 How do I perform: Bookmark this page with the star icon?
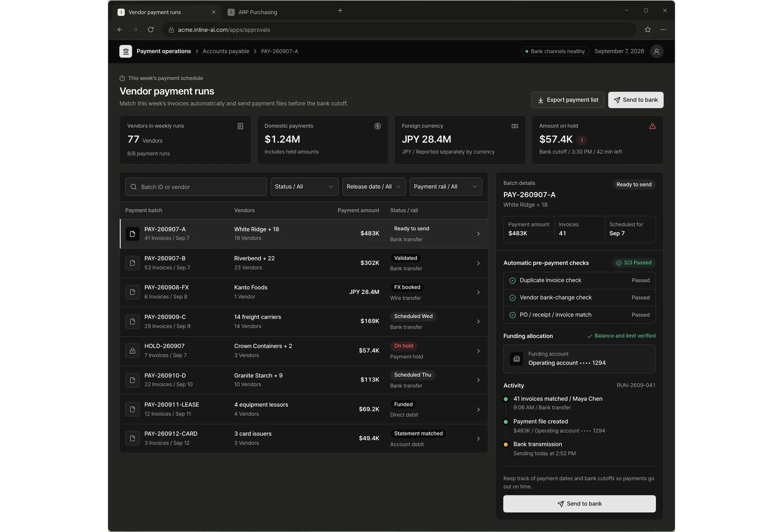pyautogui.click(x=647, y=30)
